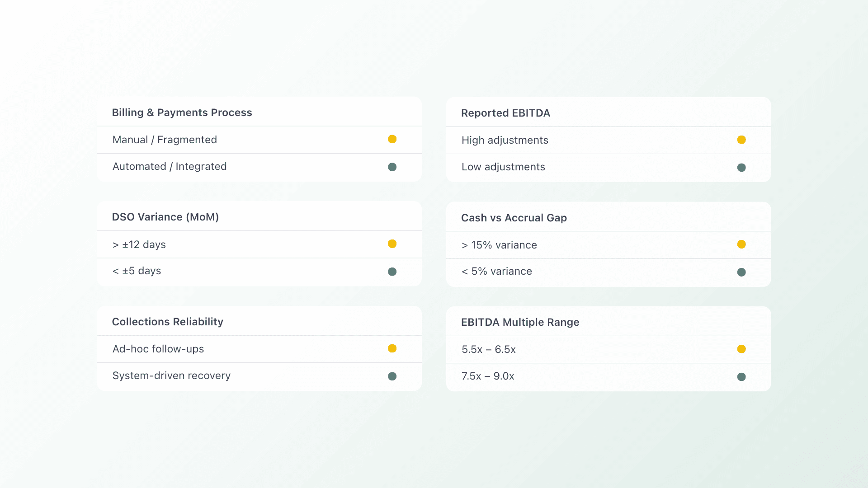This screenshot has width=868, height=488.
Task: Click Billing & Payments Process header
Action: 182,113
